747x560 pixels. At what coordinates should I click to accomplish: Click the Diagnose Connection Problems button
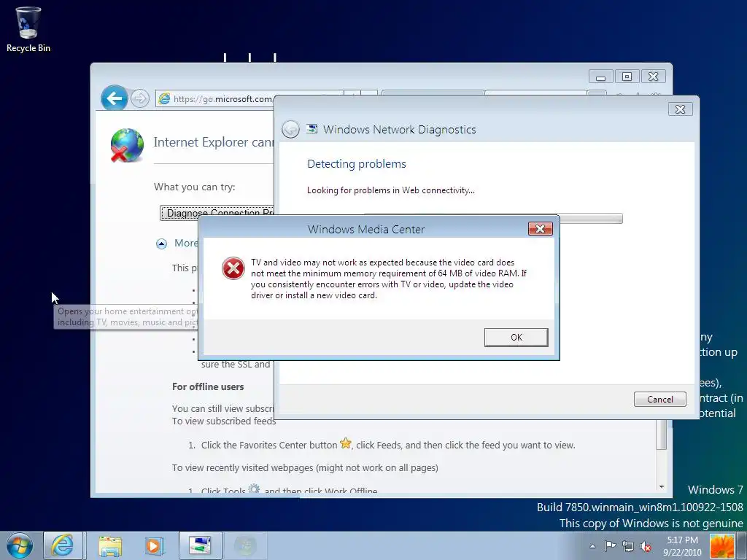point(217,213)
